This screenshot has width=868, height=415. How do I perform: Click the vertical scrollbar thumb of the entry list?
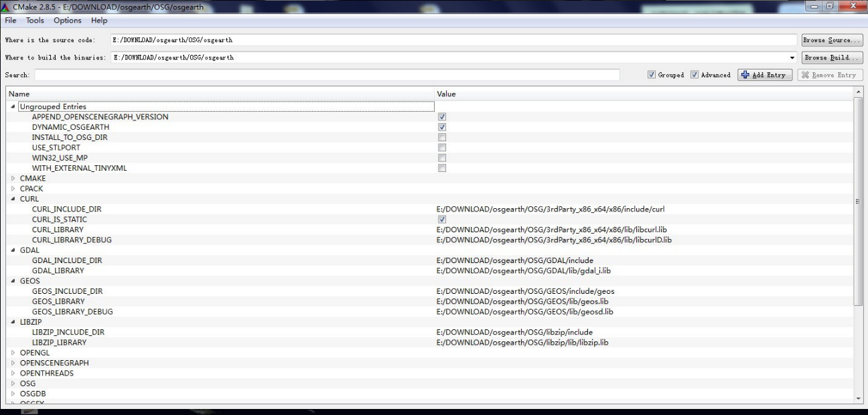click(859, 201)
